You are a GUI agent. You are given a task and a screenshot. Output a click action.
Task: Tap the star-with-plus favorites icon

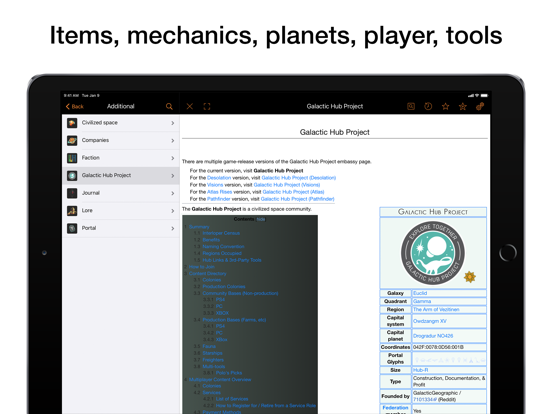coord(463,106)
